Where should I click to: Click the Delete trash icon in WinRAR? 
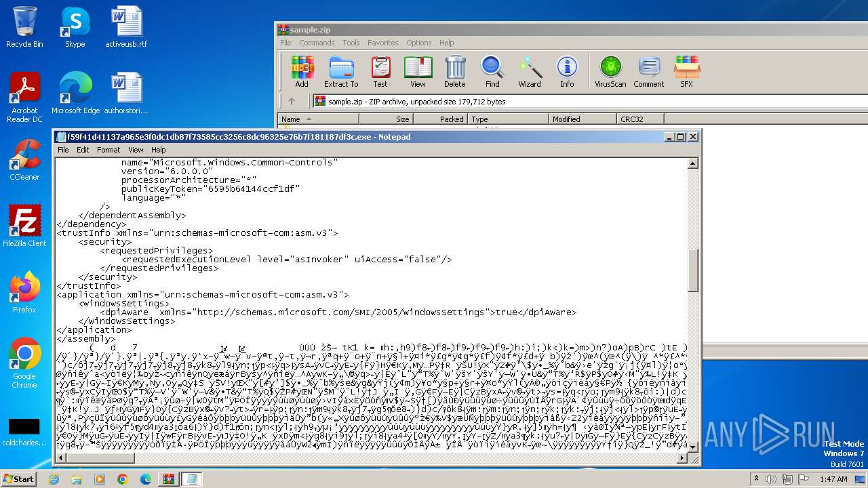pyautogui.click(x=455, y=72)
